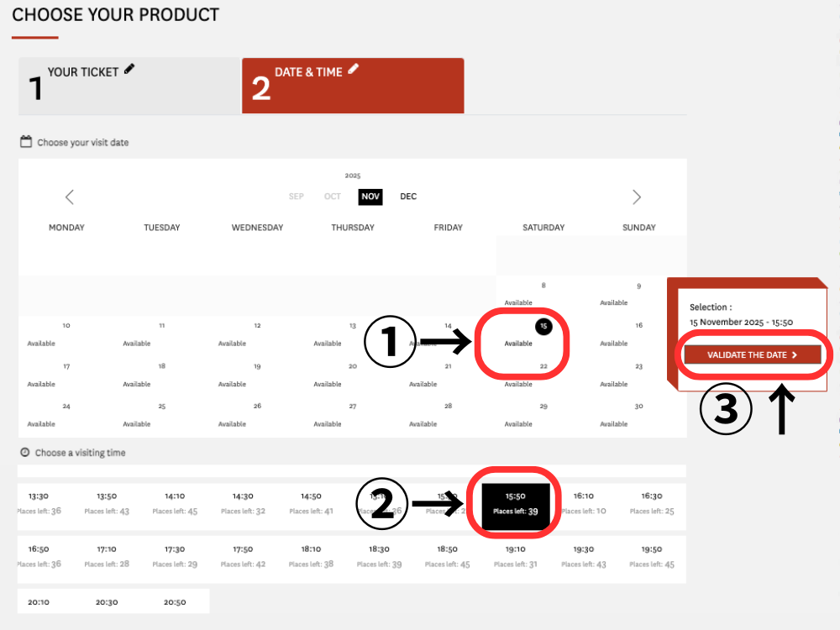
Task: Choose the 15:50 time slot
Action: pos(516,504)
